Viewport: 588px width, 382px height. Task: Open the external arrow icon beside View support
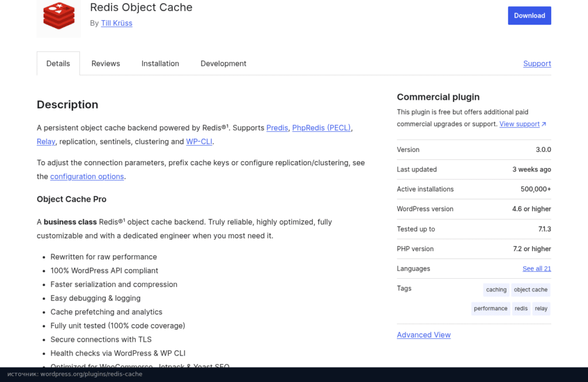(544, 124)
